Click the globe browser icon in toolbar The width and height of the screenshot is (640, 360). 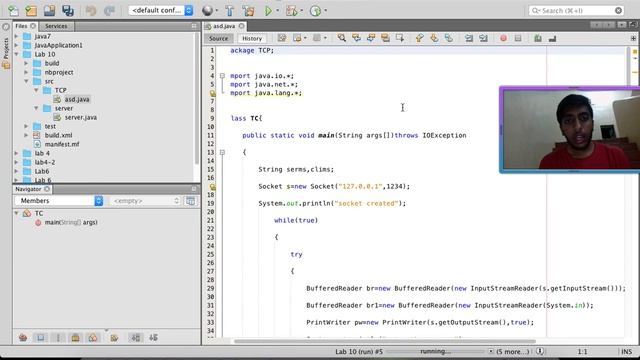pos(207,11)
